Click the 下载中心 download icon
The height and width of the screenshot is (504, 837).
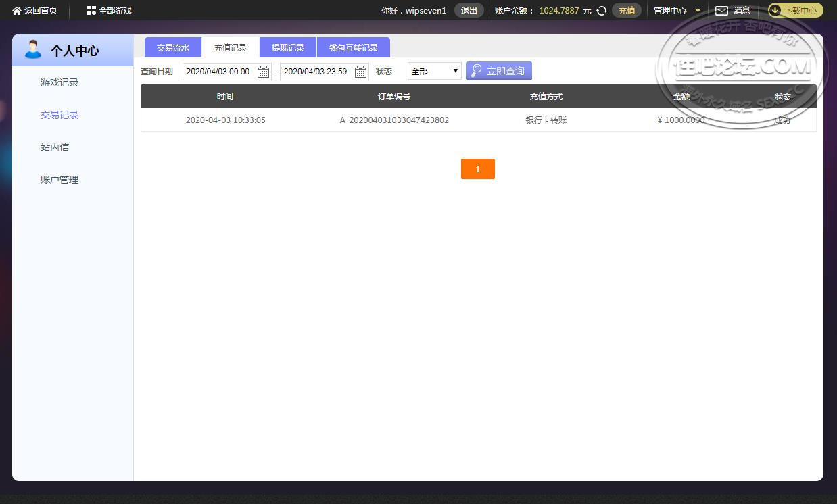tap(775, 10)
